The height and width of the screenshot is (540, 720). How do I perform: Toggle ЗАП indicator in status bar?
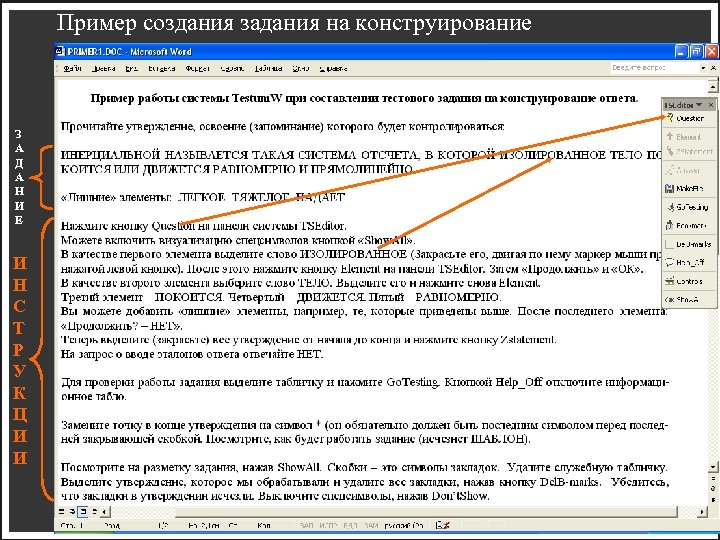pyautogui.click(x=306, y=525)
